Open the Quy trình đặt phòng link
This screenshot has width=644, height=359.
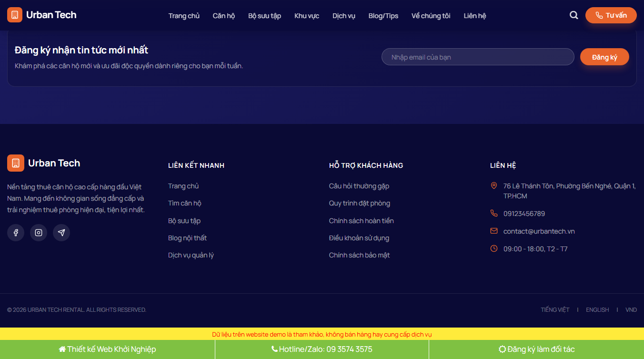360,203
